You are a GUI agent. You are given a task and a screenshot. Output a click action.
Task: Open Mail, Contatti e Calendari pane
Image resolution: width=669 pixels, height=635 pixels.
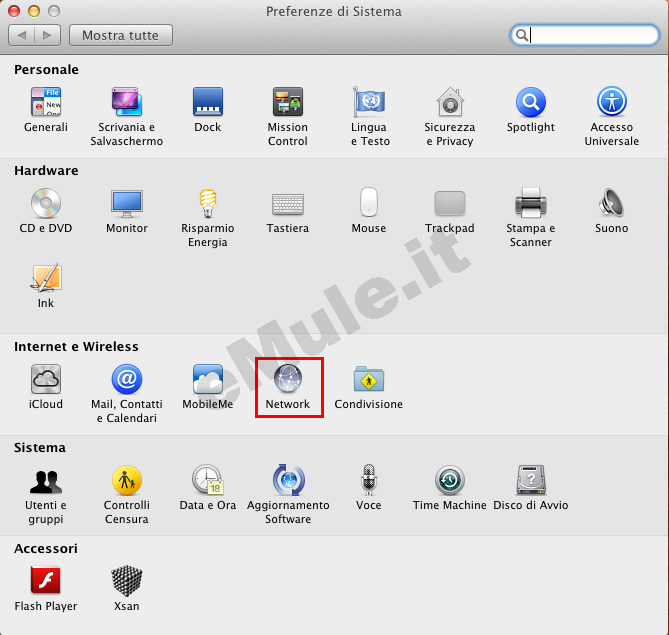point(127,393)
